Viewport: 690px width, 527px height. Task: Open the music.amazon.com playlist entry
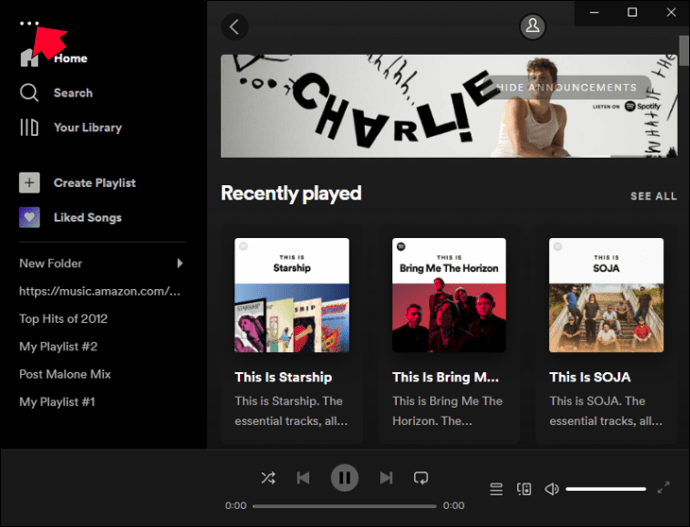pyautogui.click(x=100, y=291)
